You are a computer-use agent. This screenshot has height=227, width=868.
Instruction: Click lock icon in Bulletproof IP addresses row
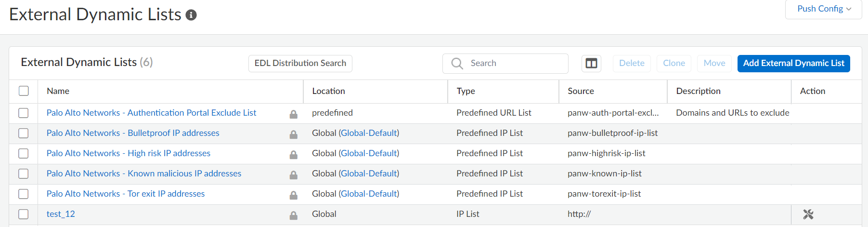point(293,134)
